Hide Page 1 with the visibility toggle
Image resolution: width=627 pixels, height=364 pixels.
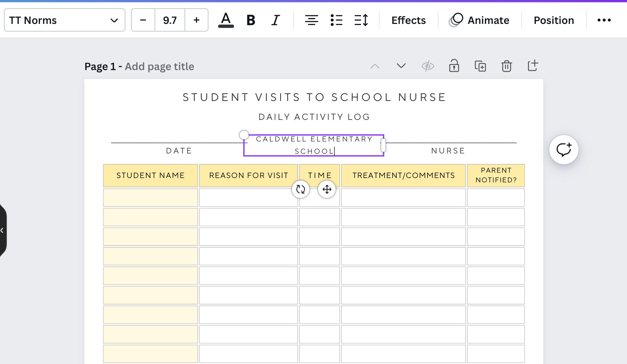(x=428, y=66)
